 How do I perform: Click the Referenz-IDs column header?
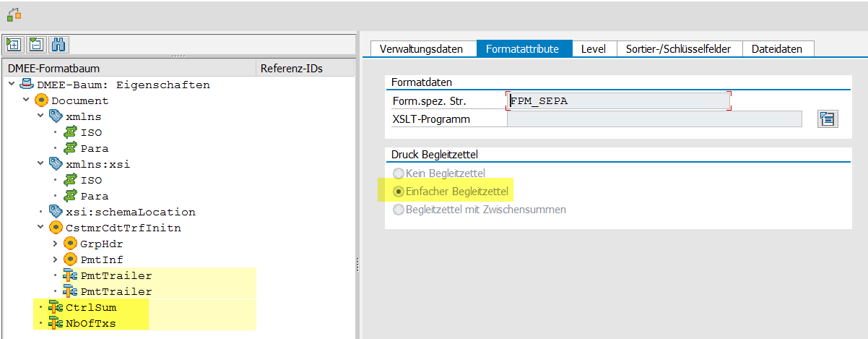pos(291,69)
